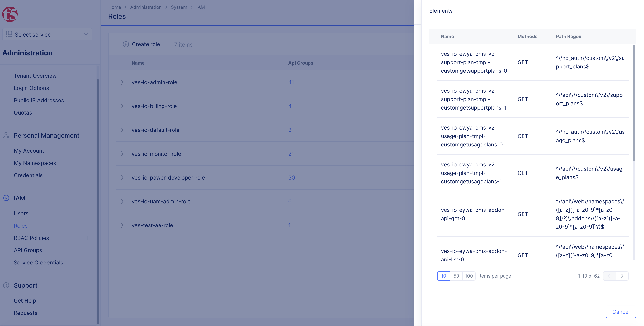
Task: Go to next page of elements
Action: [x=622, y=276]
